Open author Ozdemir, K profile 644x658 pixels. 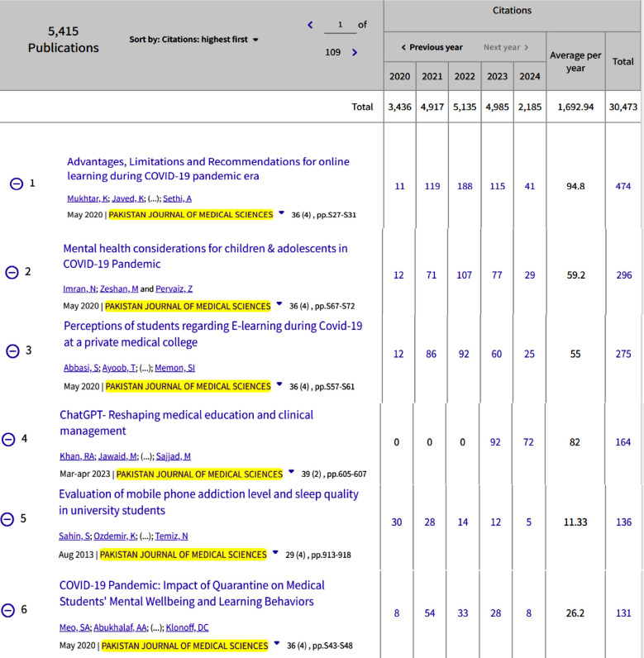[115, 536]
